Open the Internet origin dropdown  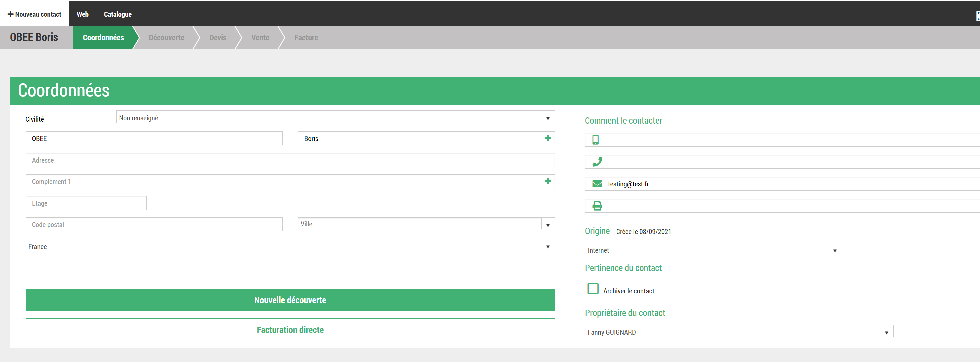(x=713, y=249)
